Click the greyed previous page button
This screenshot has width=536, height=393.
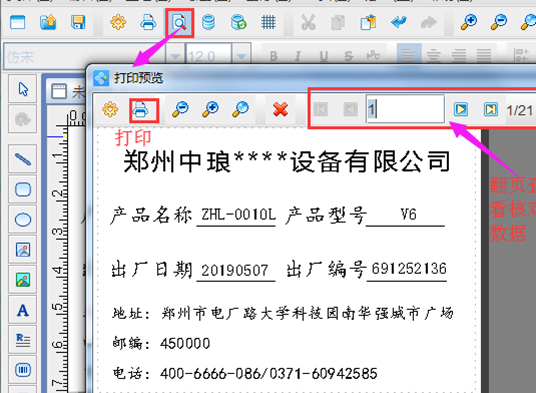pos(351,110)
